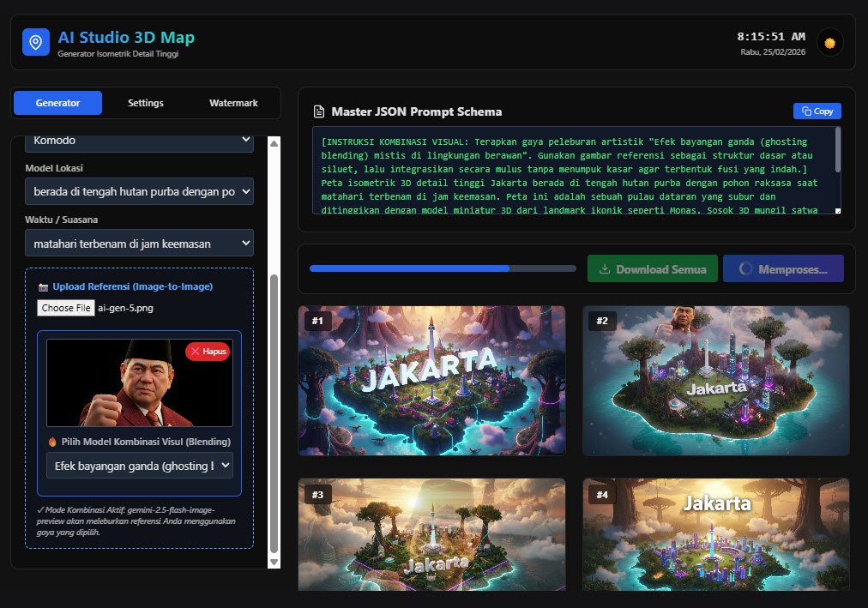The width and height of the screenshot is (868, 608).
Task: Click the flame icon beside Pilih Model Kombinasi
Action: pos(52,442)
